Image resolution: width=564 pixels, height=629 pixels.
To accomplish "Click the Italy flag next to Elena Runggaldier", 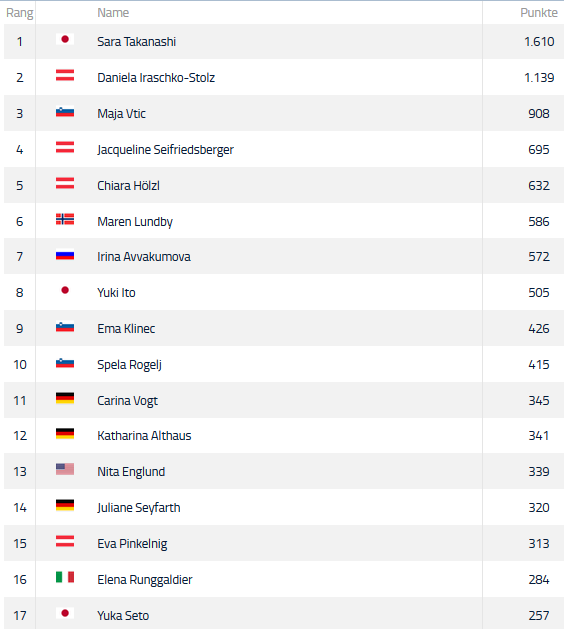I will pyautogui.click(x=65, y=577).
